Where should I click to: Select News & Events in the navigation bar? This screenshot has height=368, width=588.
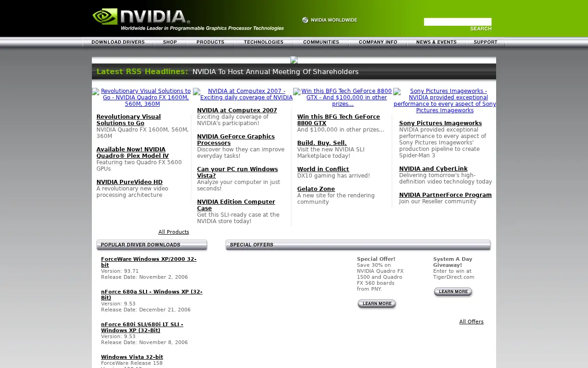point(436,42)
